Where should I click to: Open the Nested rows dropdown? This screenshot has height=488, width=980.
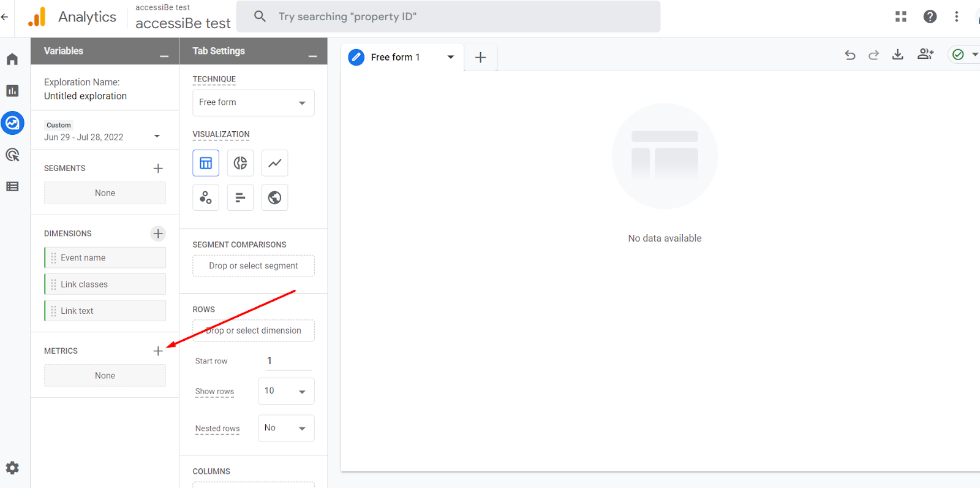pyautogui.click(x=286, y=428)
